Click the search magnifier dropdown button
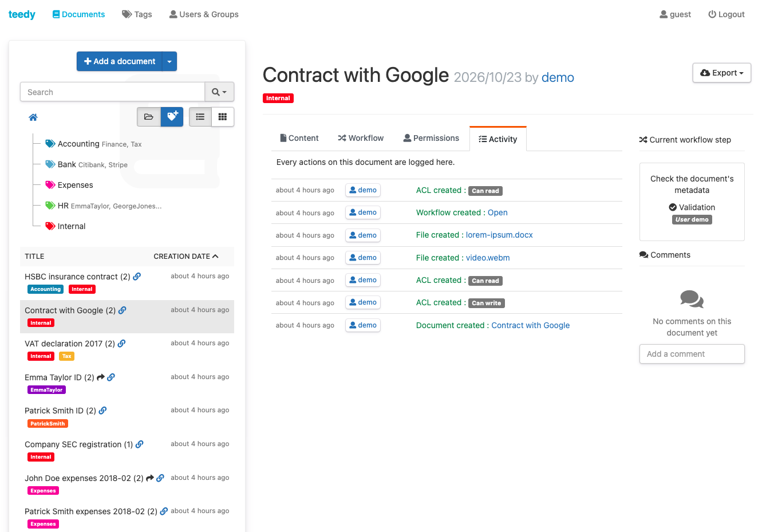762x532 pixels. [x=219, y=92]
